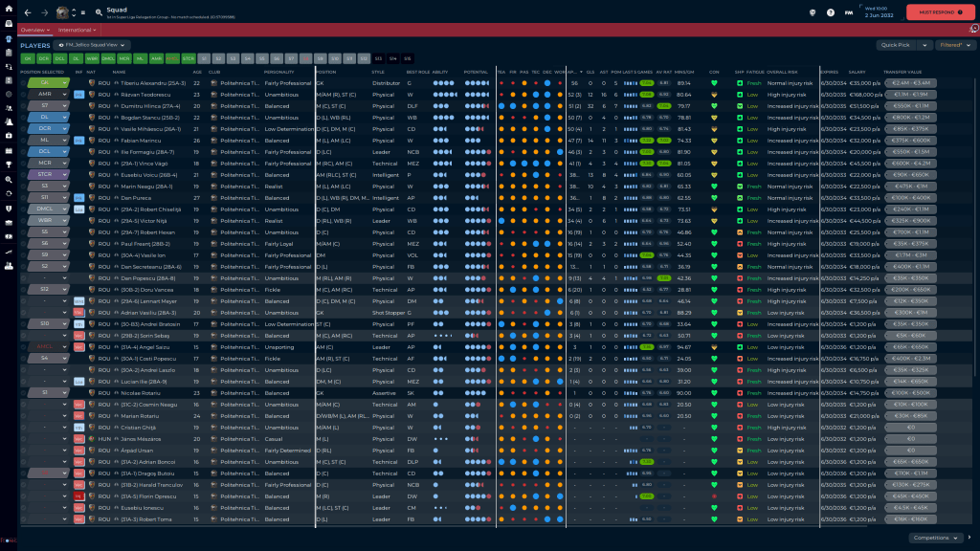The height and width of the screenshot is (551, 980).
Task: Open the help question mark icon
Action: [831, 12]
